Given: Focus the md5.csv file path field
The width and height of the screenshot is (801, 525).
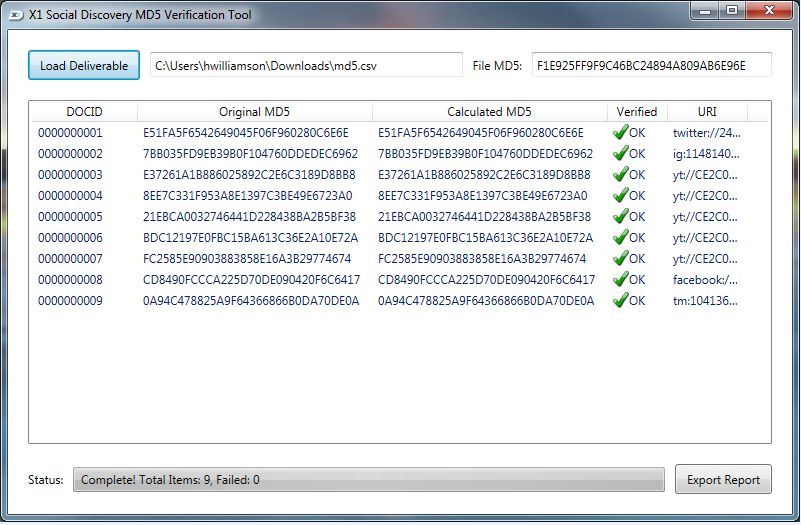Looking at the screenshot, I should coord(306,66).
